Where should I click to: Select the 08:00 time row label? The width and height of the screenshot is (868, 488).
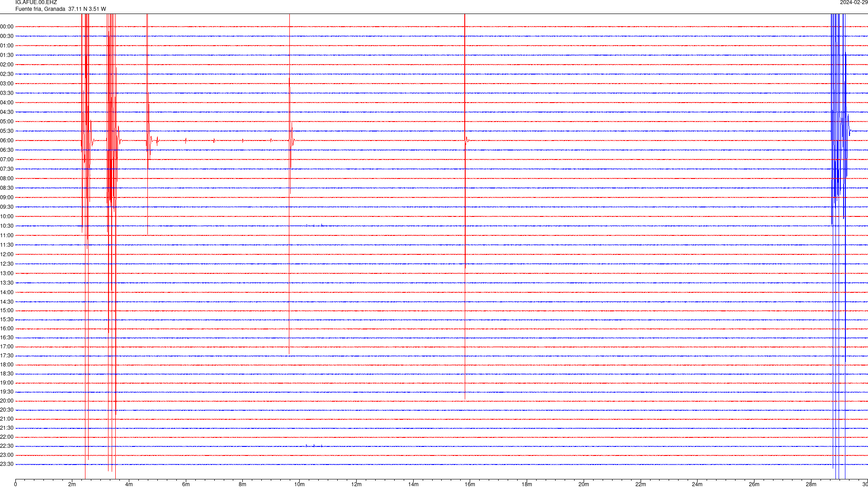7,178
